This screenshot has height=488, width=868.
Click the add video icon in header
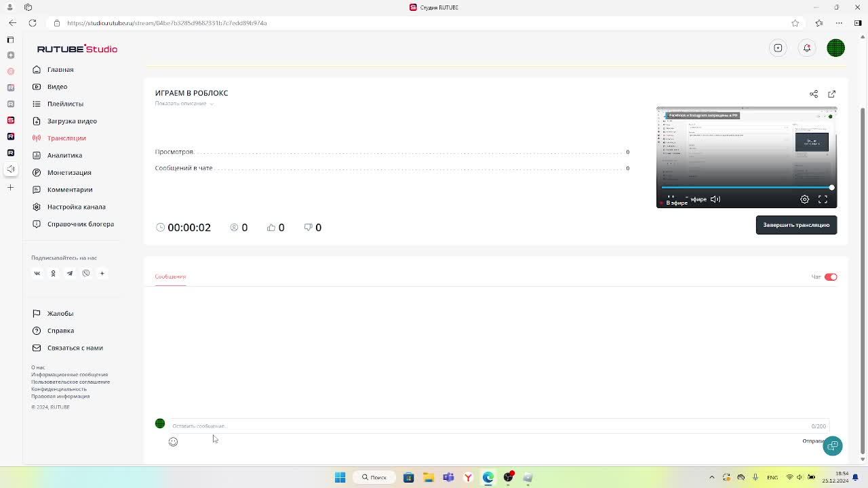point(778,48)
